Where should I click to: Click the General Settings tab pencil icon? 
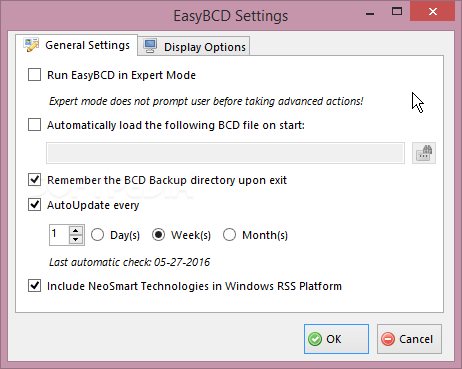click(31, 45)
